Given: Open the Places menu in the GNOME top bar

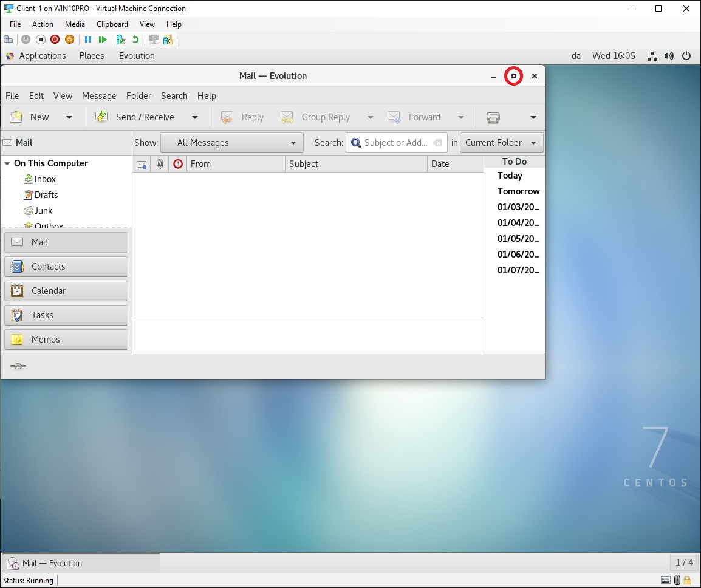Looking at the screenshot, I should tap(92, 56).
